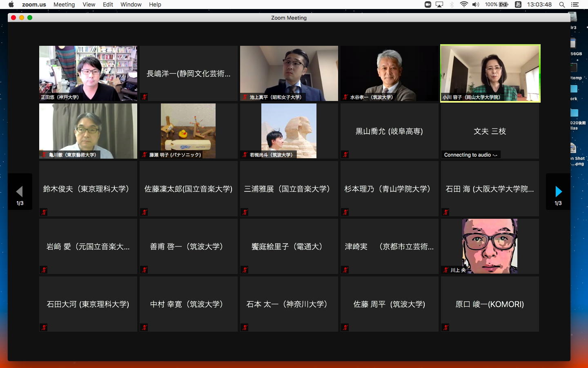Open the Notification Center icon

(x=575, y=4)
